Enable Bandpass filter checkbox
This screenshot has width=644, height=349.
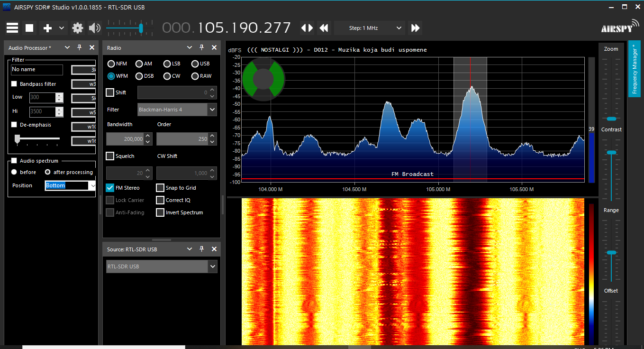(14, 84)
